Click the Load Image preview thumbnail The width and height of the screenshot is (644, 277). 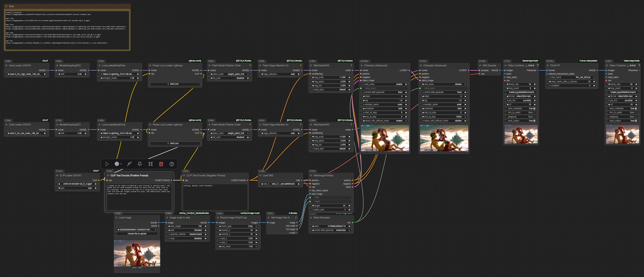(137, 253)
